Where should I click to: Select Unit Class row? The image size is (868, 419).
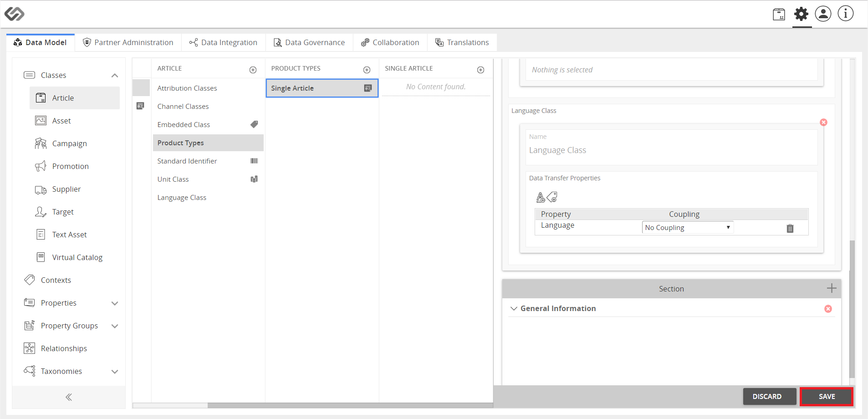[x=208, y=179]
